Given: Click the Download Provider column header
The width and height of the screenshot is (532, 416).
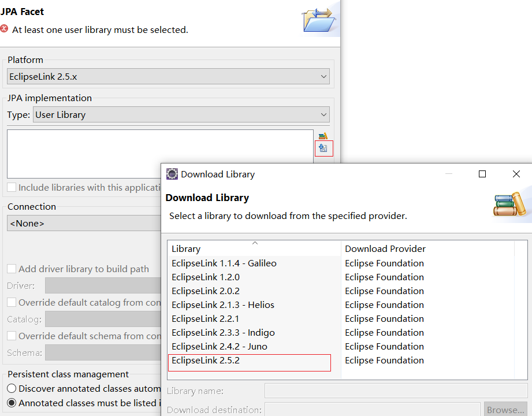Looking at the screenshot, I should 427,248.
